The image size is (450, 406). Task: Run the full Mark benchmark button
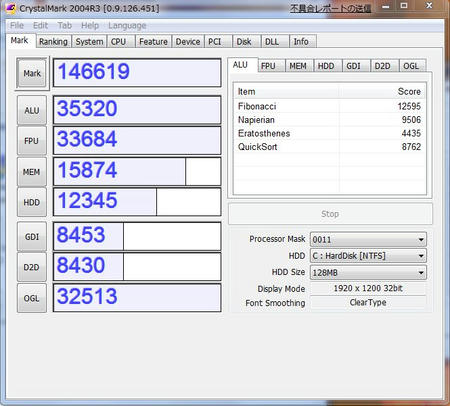[32, 73]
